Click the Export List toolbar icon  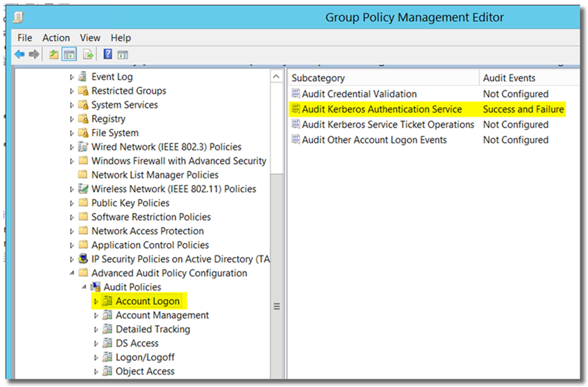88,55
